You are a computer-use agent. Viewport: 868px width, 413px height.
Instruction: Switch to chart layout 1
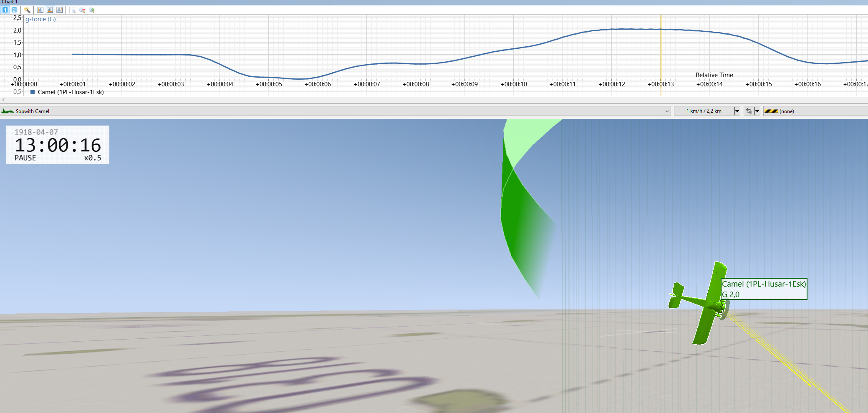[5, 10]
